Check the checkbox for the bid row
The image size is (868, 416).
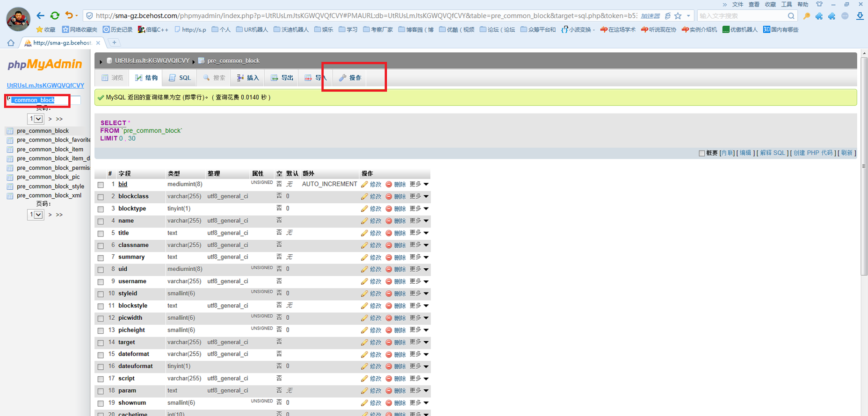101,185
